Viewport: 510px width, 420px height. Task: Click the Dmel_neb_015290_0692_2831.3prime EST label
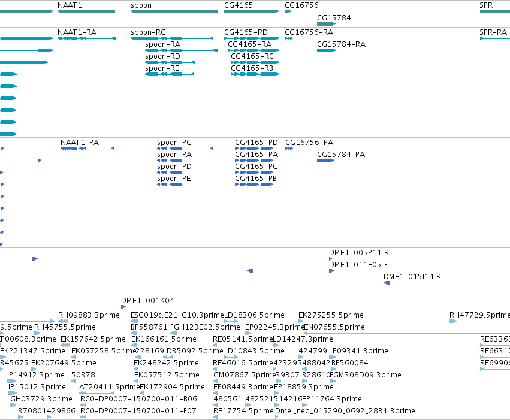[x=345, y=411]
